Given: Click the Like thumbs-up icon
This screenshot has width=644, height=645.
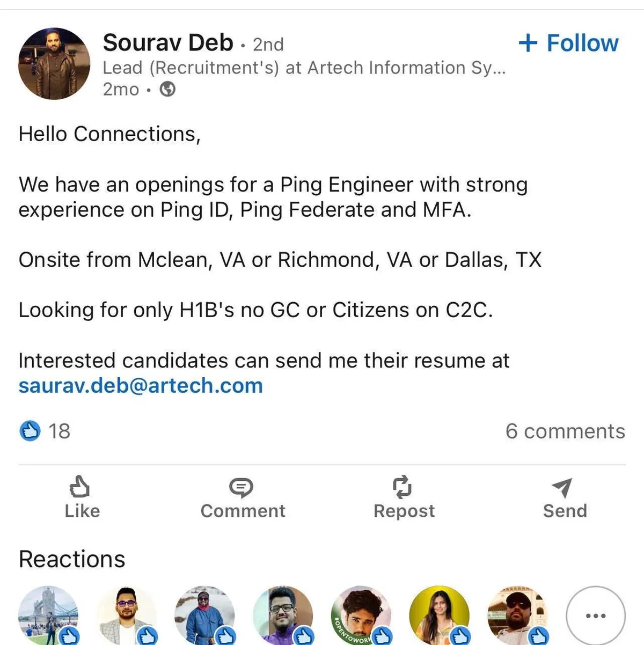Looking at the screenshot, I should (79, 487).
